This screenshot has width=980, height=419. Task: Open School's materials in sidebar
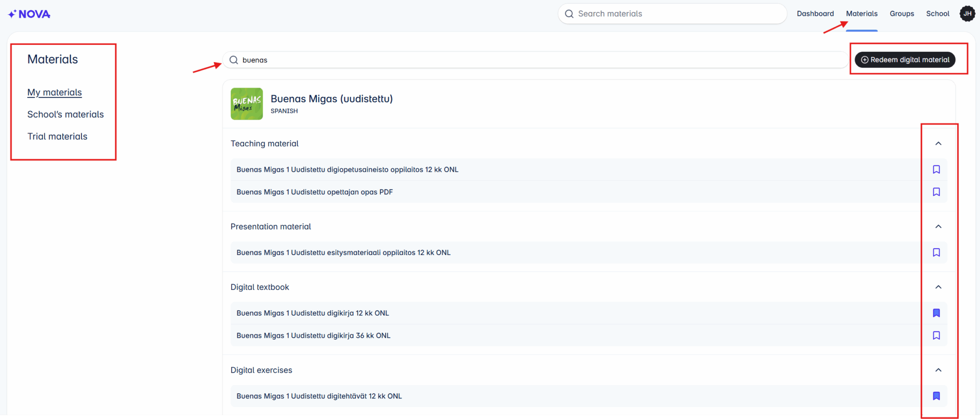66,114
